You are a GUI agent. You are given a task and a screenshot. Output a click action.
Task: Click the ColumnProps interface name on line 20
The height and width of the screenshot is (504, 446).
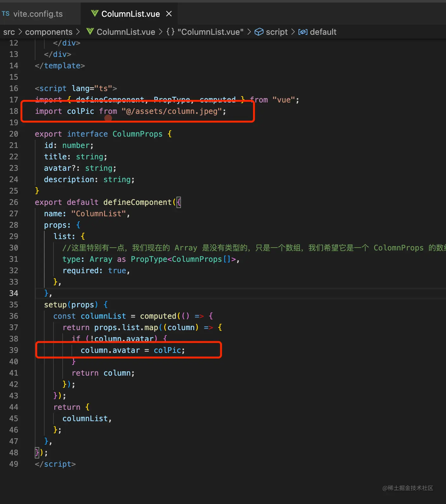[x=137, y=134]
